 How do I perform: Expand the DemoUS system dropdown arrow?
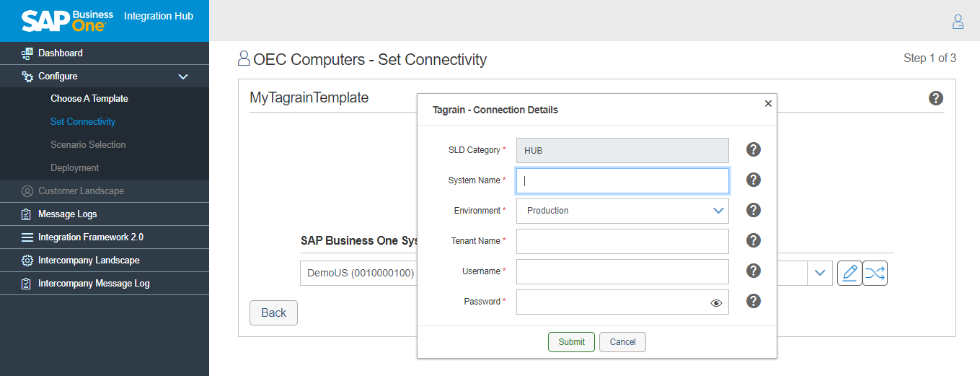pyautogui.click(x=819, y=273)
